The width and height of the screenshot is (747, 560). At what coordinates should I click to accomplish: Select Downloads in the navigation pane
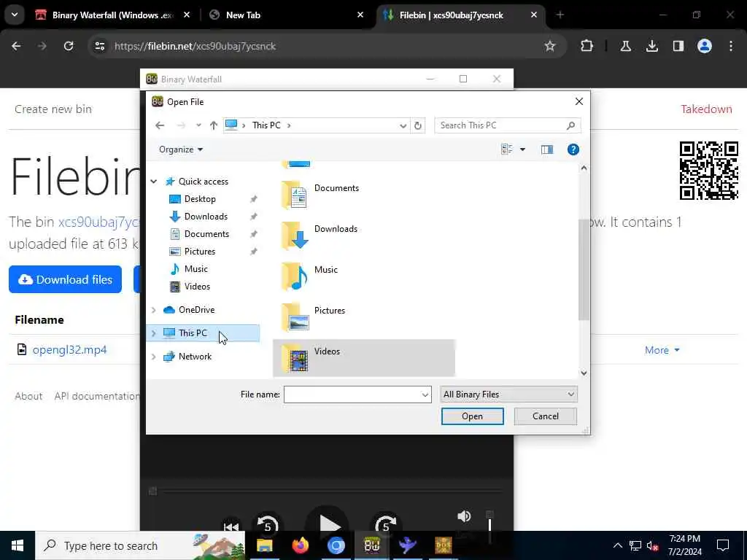point(206,217)
